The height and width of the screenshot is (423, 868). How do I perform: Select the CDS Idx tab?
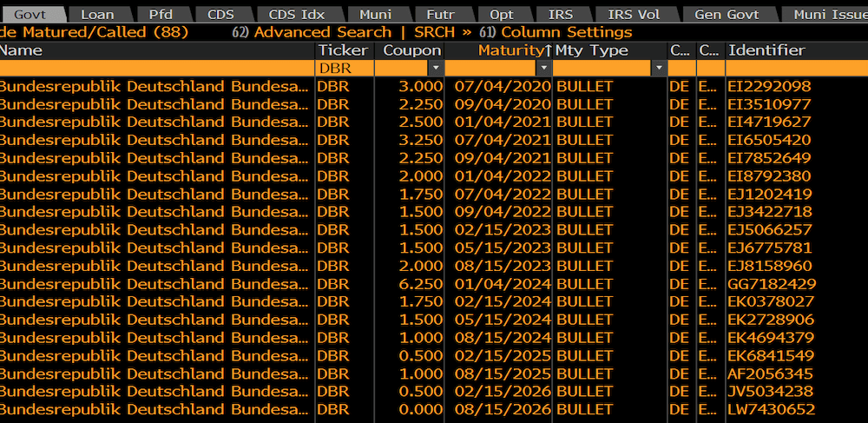tap(297, 15)
